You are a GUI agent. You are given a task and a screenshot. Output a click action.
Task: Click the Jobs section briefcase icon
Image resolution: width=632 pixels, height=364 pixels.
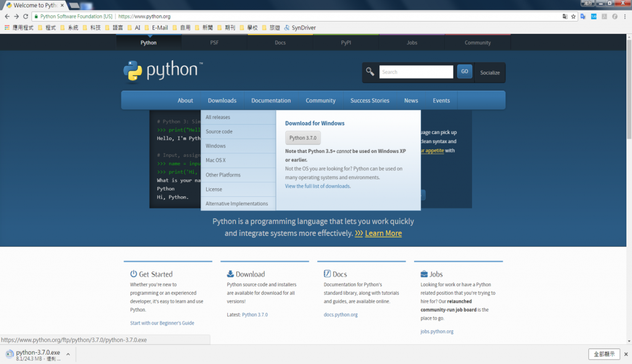click(x=424, y=274)
